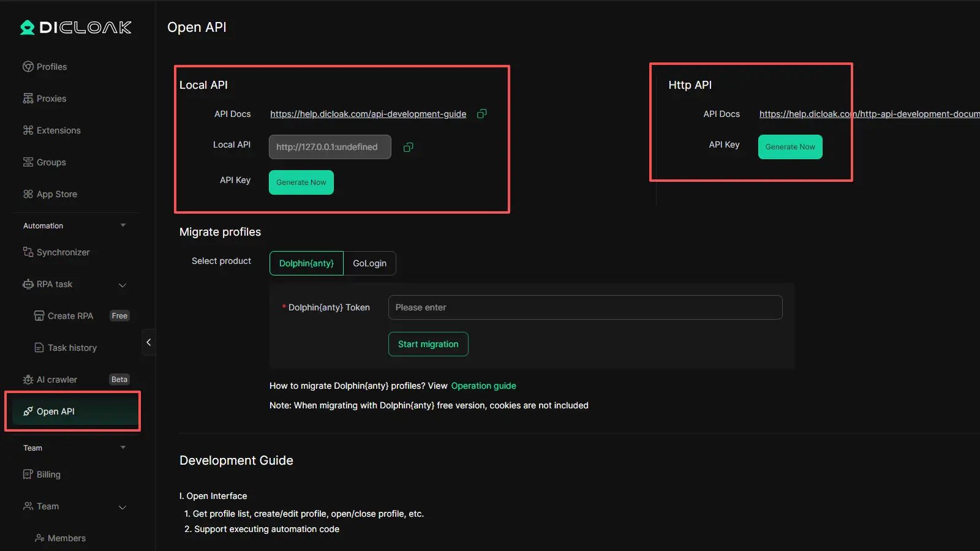Copy the Local API docs link icon
Image resolution: width=980 pixels, height=551 pixels.
(x=482, y=114)
